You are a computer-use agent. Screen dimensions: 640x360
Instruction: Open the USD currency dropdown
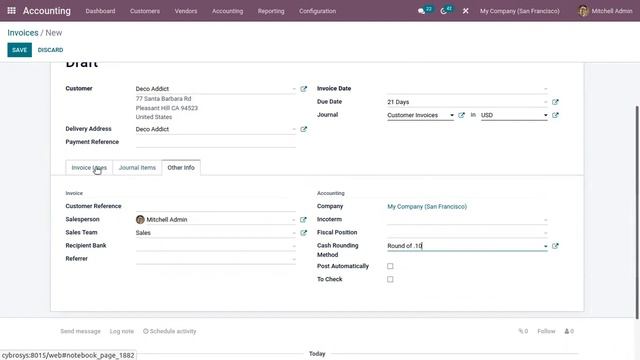545,115
